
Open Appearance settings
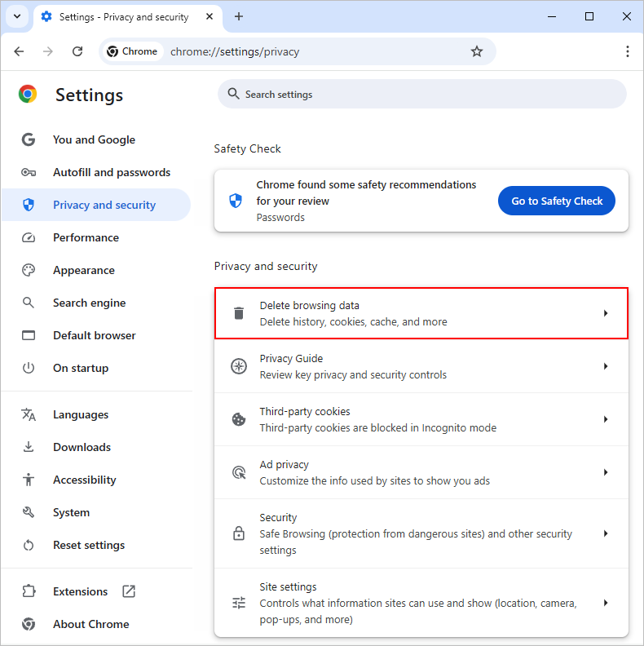click(96, 270)
